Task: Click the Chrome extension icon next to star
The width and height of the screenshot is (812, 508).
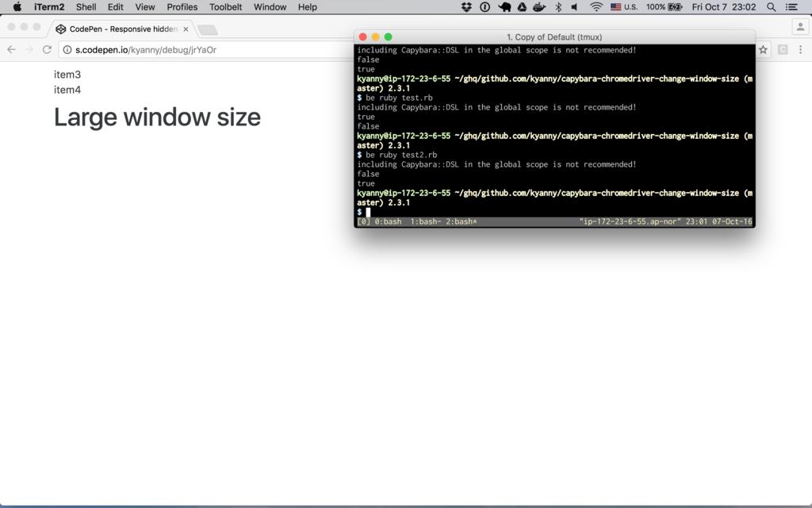Action: point(783,50)
